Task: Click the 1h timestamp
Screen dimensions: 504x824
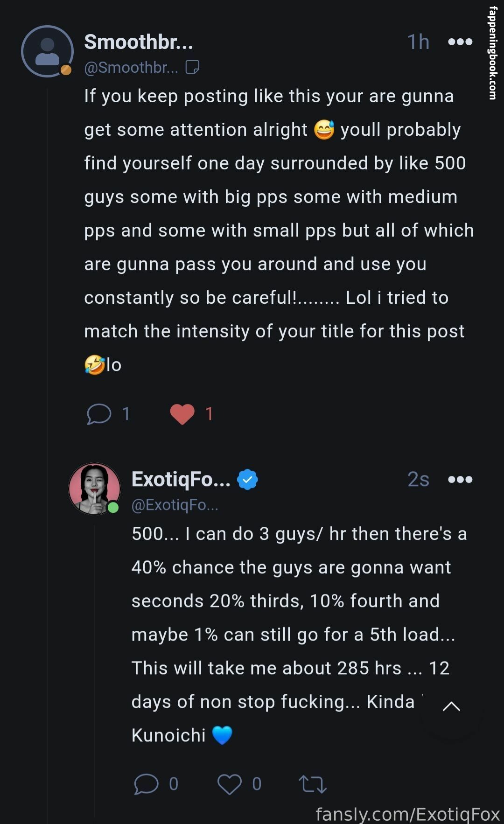Action: 418,42
